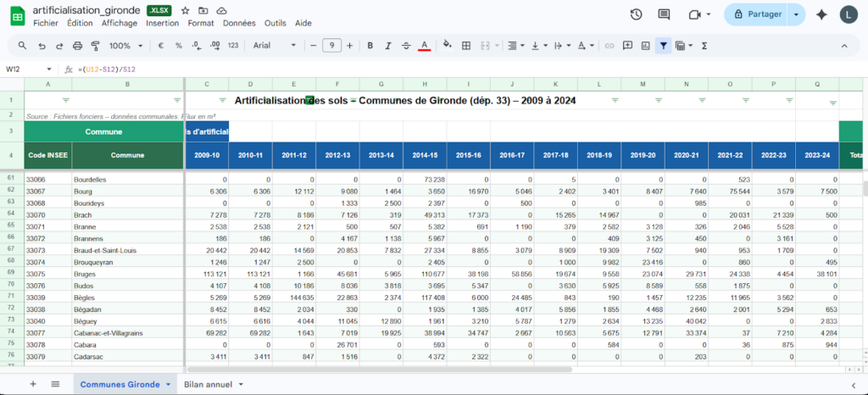Screen dimensions: 868x395
Task: Print the spreadsheet using printer icon
Action: pyautogui.click(x=77, y=46)
